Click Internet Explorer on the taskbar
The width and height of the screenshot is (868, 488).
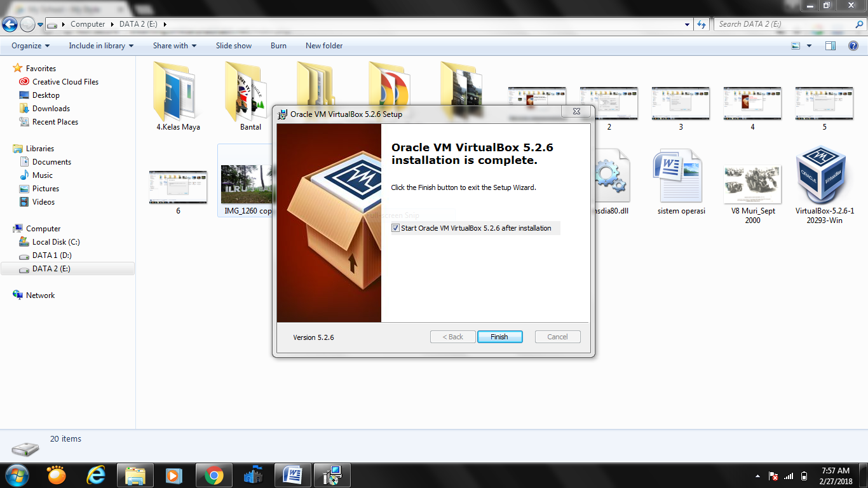(x=96, y=475)
